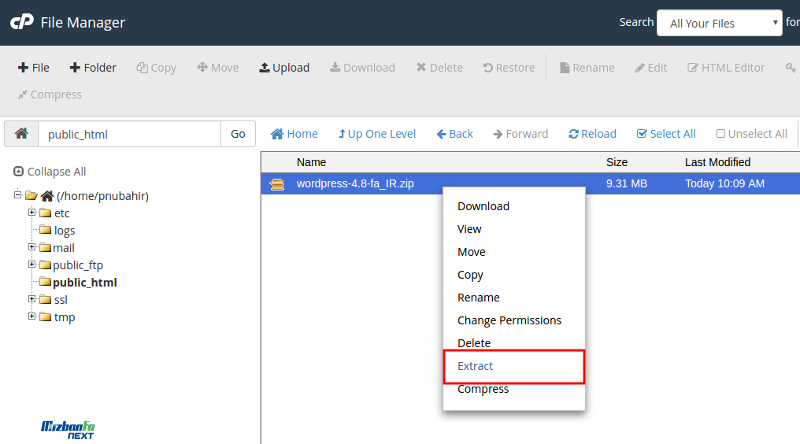Image resolution: width=800 pixels, height=444 pixels.
Task: Expand the public_ftp folder node
Action: click(x=32, y=265)
